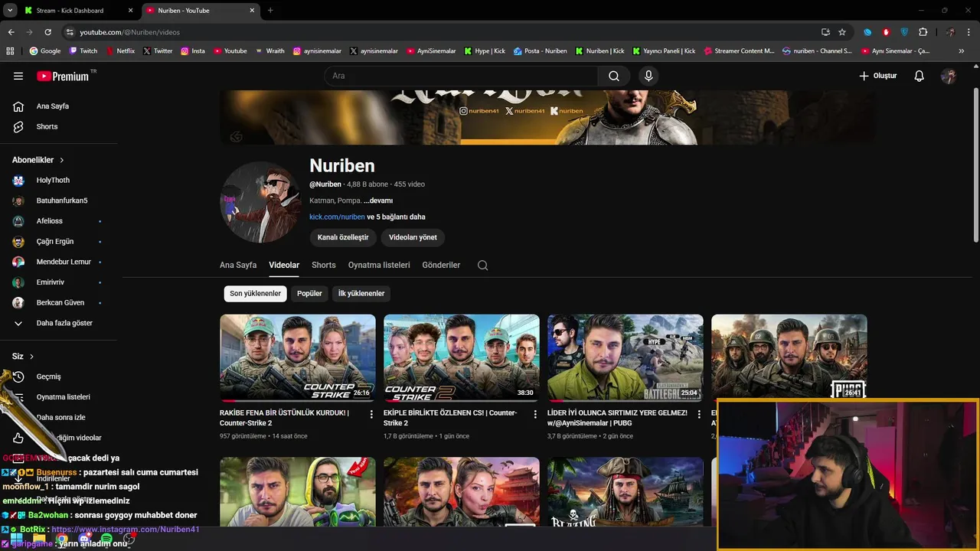Image resolution: width=980 pixels, height=551 pixels.
Task: Select the İlk yüklenenler filter chip
Action: coord(361,293)
